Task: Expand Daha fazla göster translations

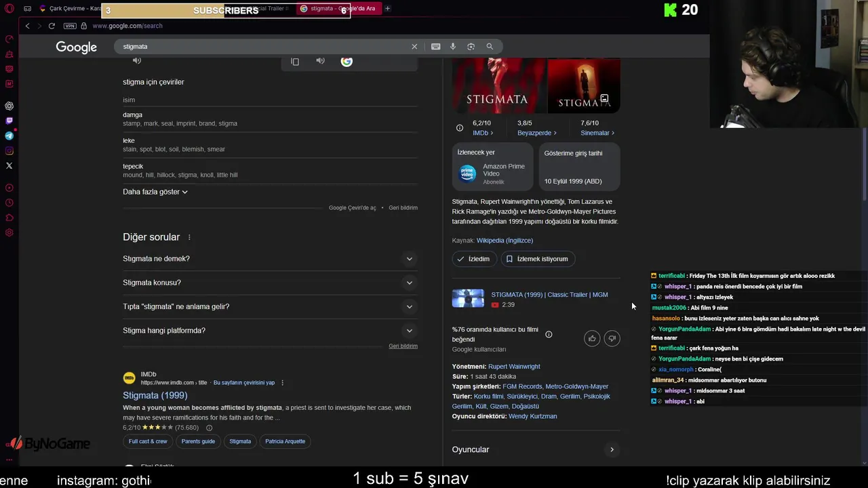Action: coord(155,192)
